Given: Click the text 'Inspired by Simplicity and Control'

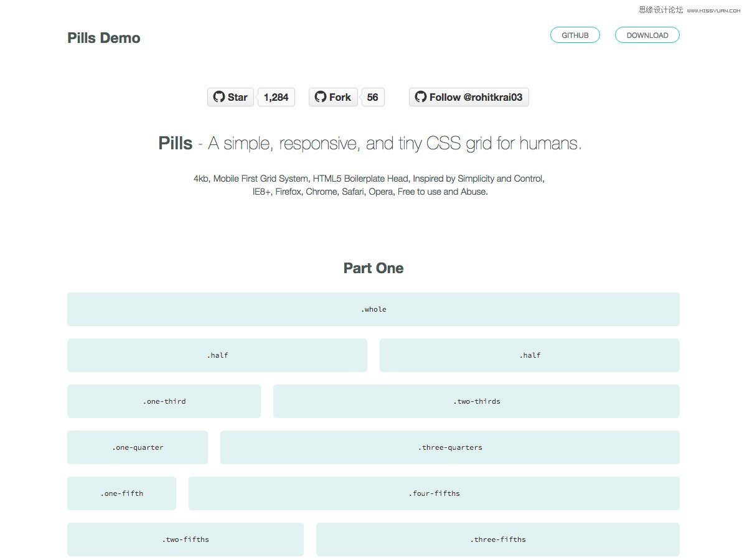Looking at the screenshot, I should point(479,179).
